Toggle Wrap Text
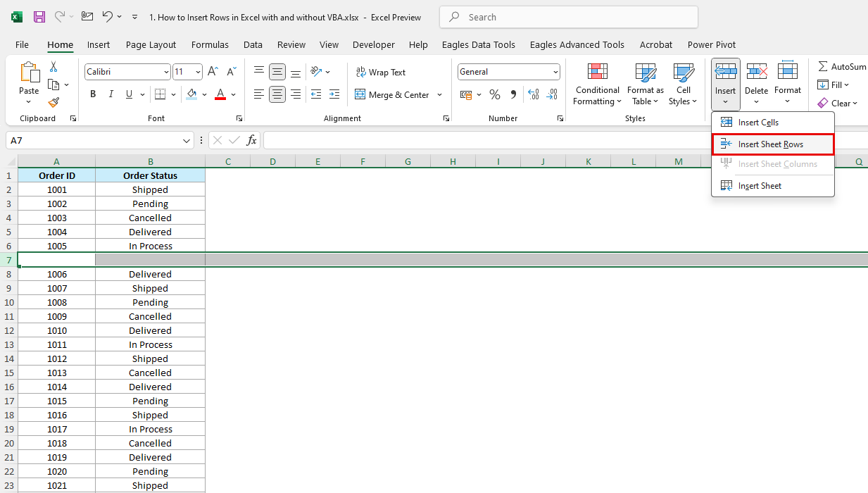 pyautogui.click(x=381, y=72)
